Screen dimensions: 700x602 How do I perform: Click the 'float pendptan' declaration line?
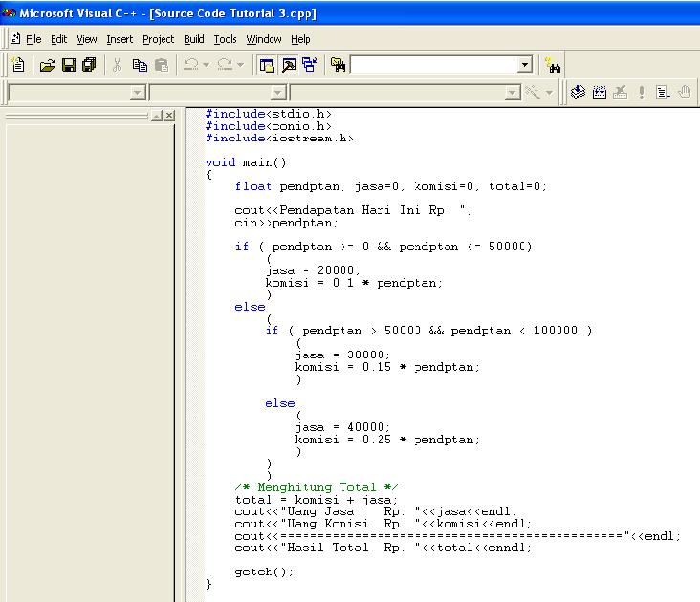point(390,186)
